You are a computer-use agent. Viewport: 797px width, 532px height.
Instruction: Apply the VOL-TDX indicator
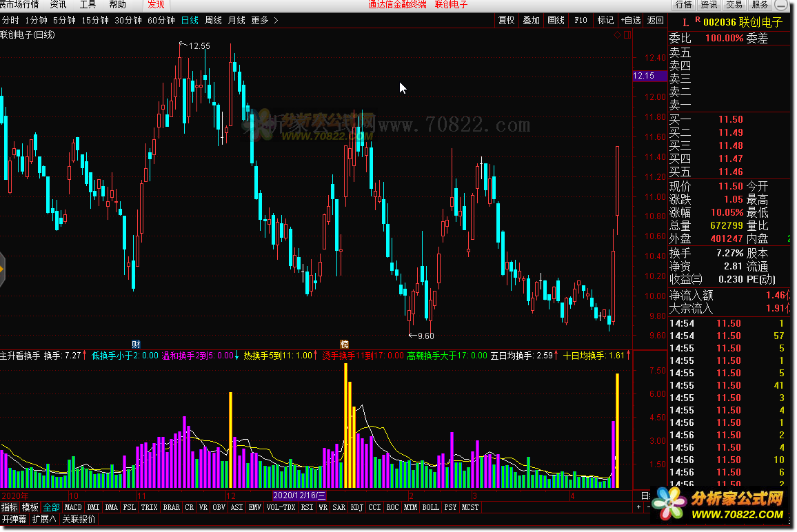281,507
